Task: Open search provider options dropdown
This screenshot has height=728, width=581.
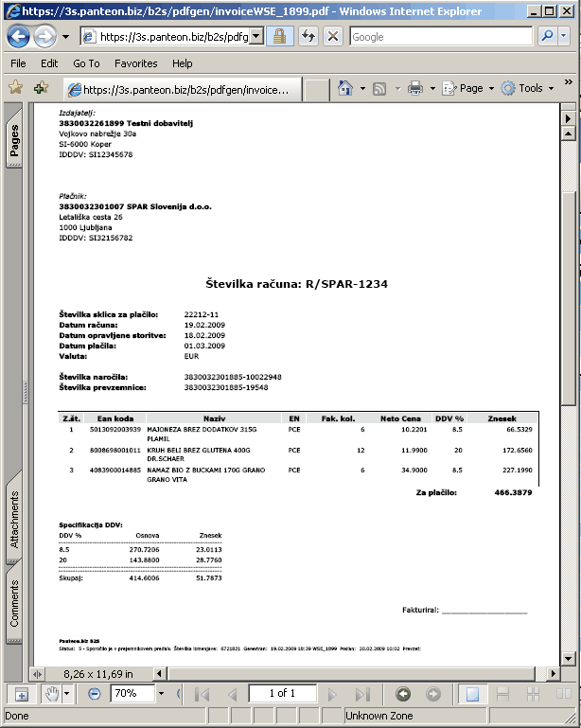Action: pyautogui.click(x=564, y=36)
